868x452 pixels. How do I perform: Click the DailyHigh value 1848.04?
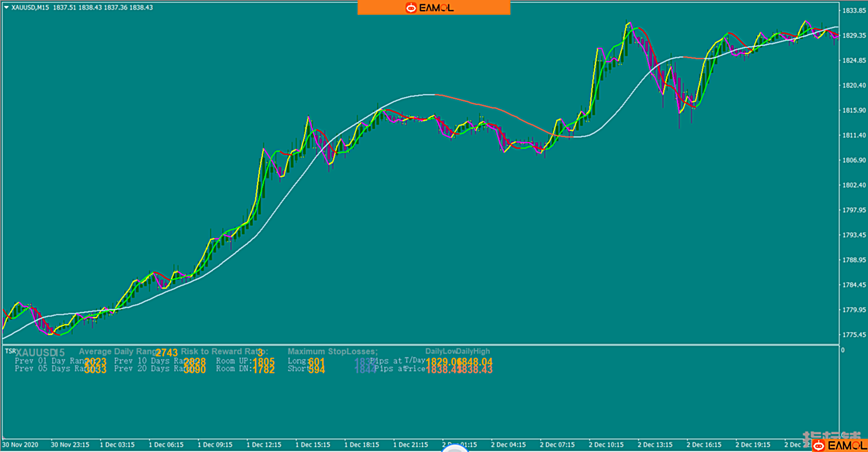[x=476, y=362]
